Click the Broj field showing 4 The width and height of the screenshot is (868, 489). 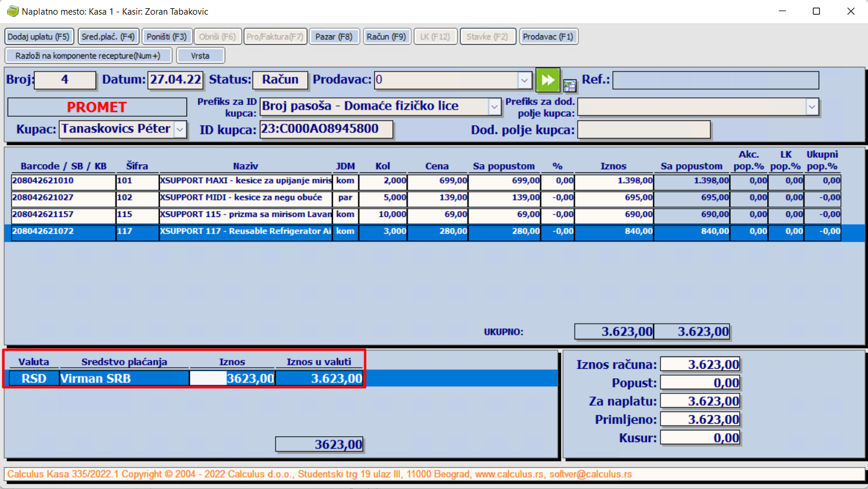(65, 80)
